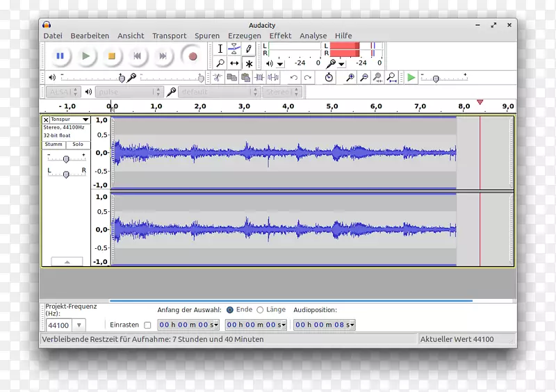The width and height of the screenshot is (556, 392).
Task: Click the Pause button
Action: pyautogui.click(x=60, y=56)
